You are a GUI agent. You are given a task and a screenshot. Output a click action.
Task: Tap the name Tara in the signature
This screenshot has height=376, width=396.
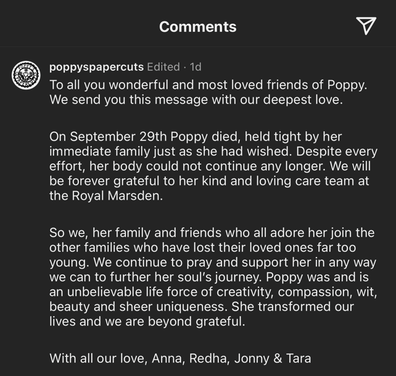point(298,359)
